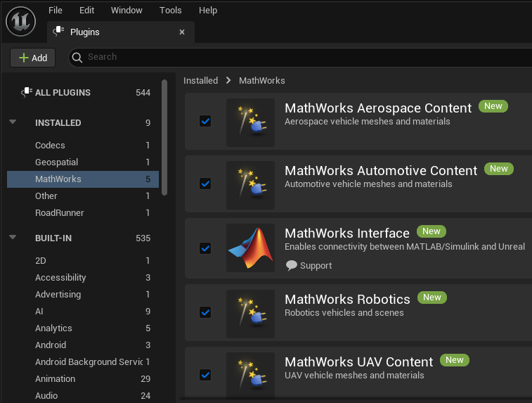
Task: Toggle the MathWorks Robotics enabled checkbox
Action: (x=205, y=312)
